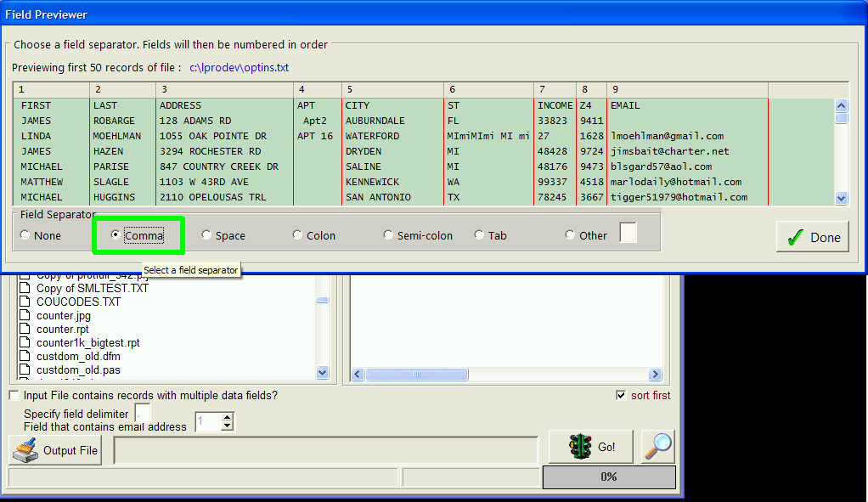Uncheck the sort first checkbox
The width and height of the screenshot is (868, 502).
point(621,395)
